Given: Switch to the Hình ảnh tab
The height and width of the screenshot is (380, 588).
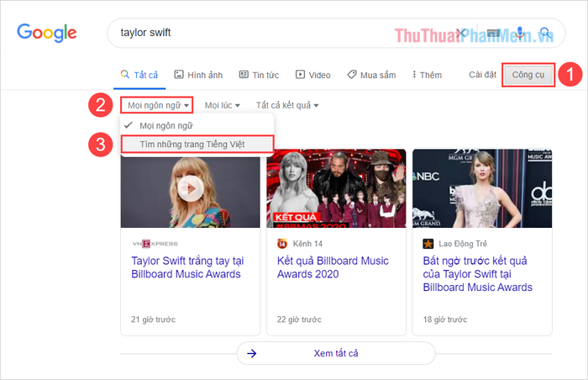Looking at the screenshot, I should 198,75.
